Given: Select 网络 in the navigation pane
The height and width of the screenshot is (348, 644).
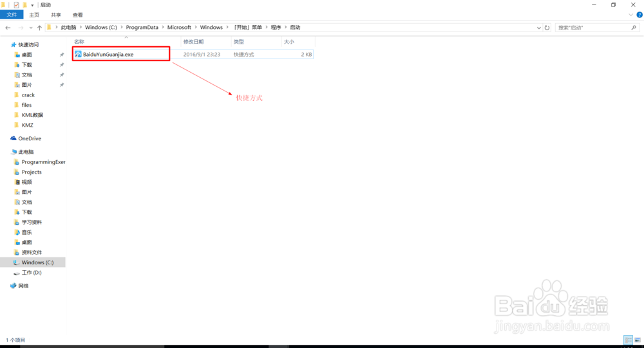Looking at the screenshot, I should 23,286.
